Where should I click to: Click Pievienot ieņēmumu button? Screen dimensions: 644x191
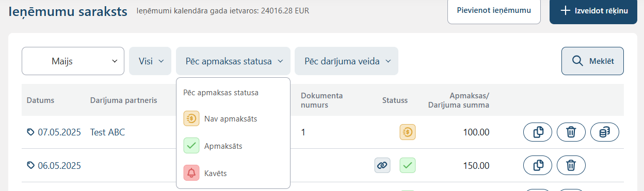[494, 10]
